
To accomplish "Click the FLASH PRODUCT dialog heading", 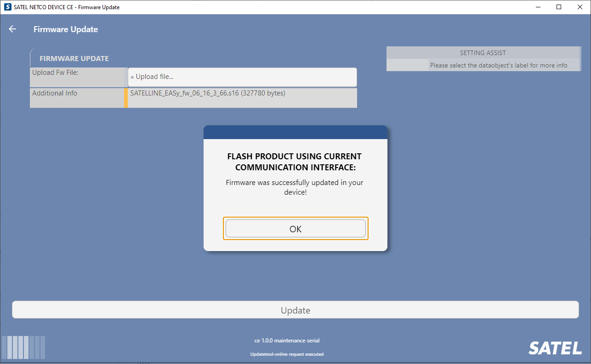I will (x=295, y=162).
